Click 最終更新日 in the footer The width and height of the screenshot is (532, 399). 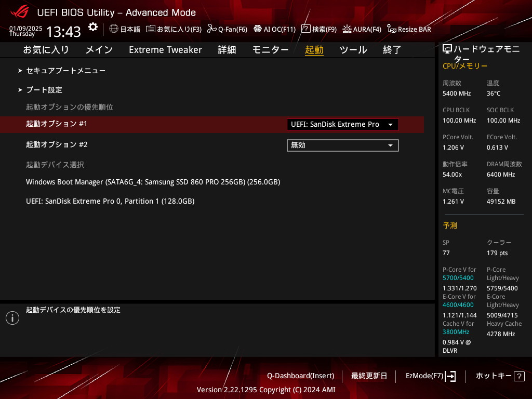pos(369,376)
